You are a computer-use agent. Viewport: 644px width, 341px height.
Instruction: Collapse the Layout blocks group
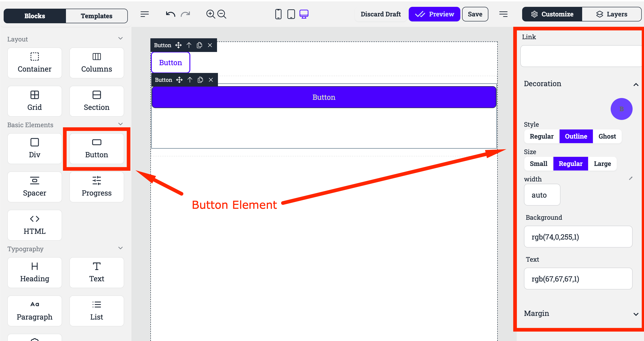point(120,39)
